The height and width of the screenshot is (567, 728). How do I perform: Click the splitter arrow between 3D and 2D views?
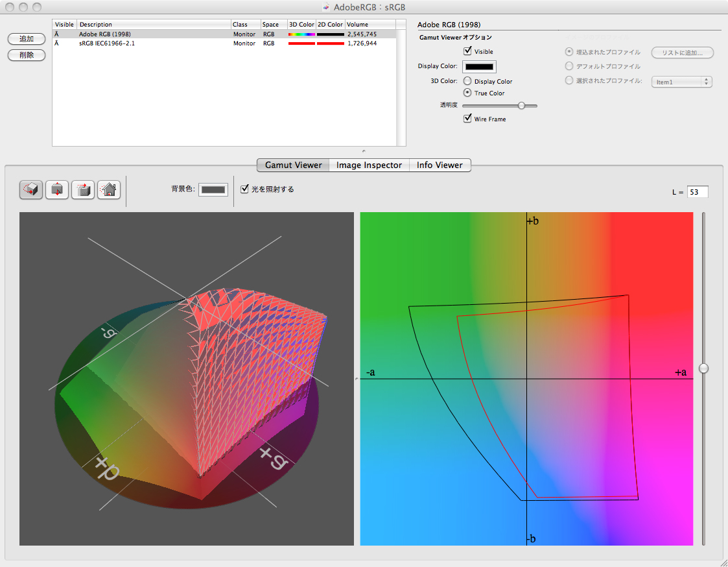click(x=357, y=379)
